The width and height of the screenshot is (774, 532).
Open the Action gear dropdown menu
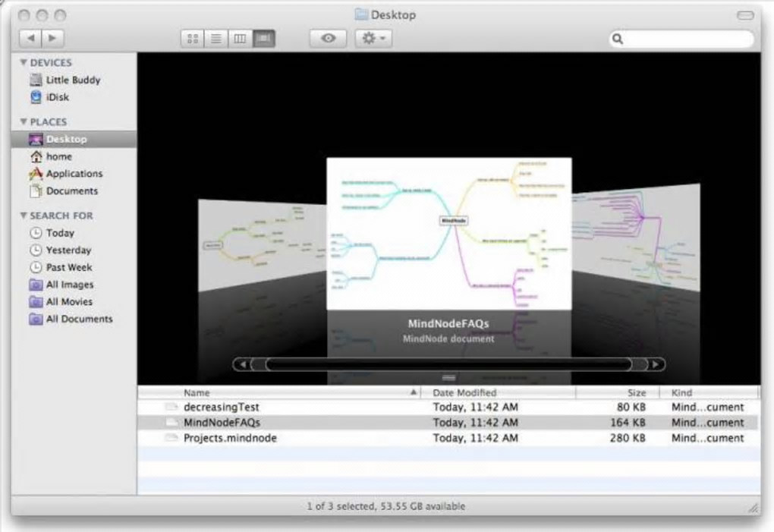coord(373,39)
